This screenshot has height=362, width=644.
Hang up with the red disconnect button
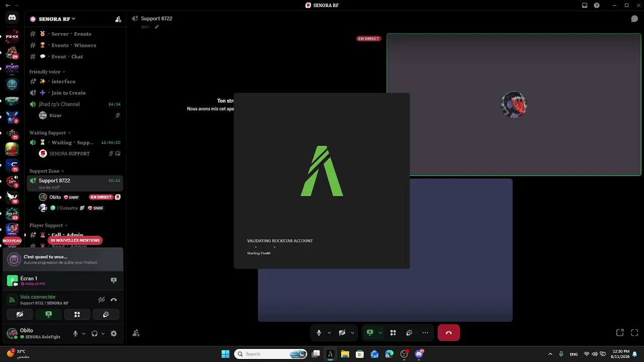(x=449, y=333)
